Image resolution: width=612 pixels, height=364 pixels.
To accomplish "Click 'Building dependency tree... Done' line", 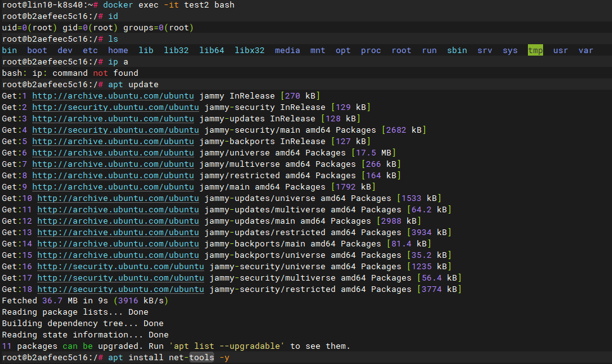I will (x=83, y=324).
